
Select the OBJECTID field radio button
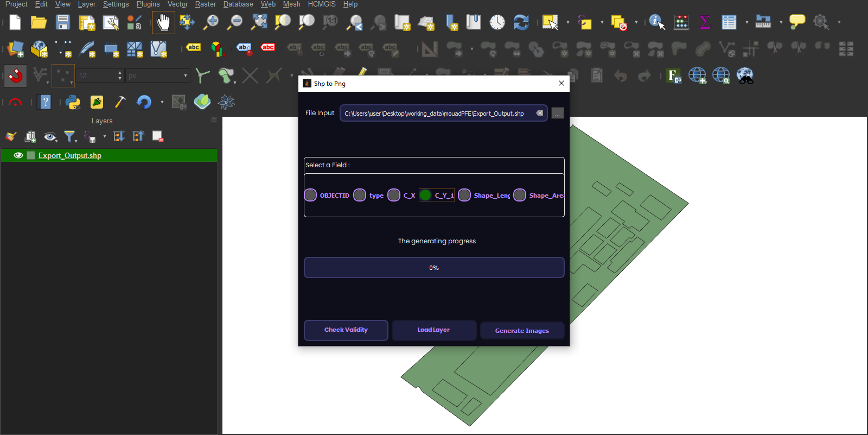pos(311,195)
